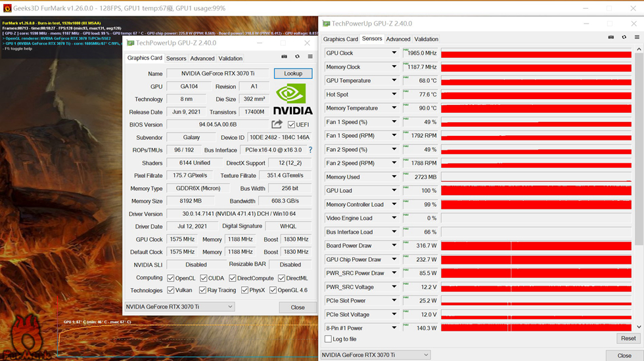Click the Subvendor field Galaxy

[x=191, y=137]
